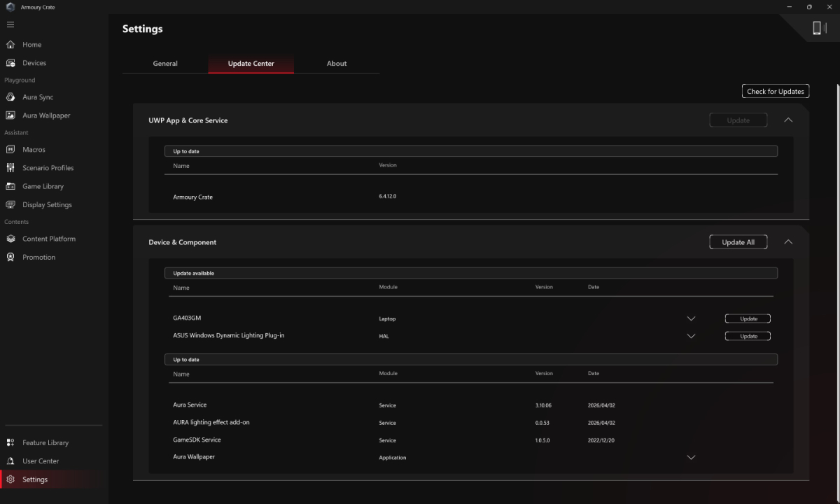Switch to the General tab
The height and width of the screenshot is (504, 840).
[165, 64]
